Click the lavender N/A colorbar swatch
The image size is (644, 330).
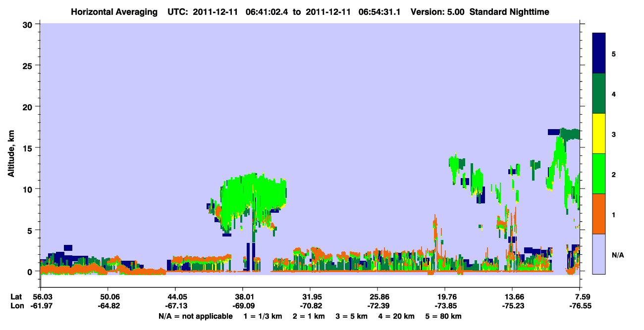599,254
